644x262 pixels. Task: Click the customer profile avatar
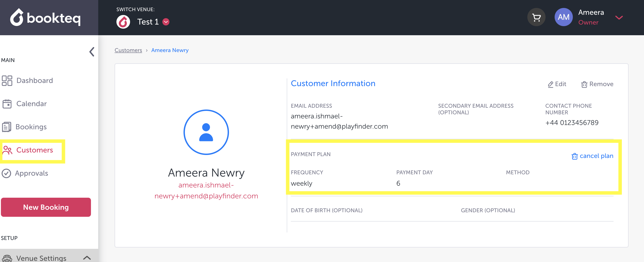[206, 132]
